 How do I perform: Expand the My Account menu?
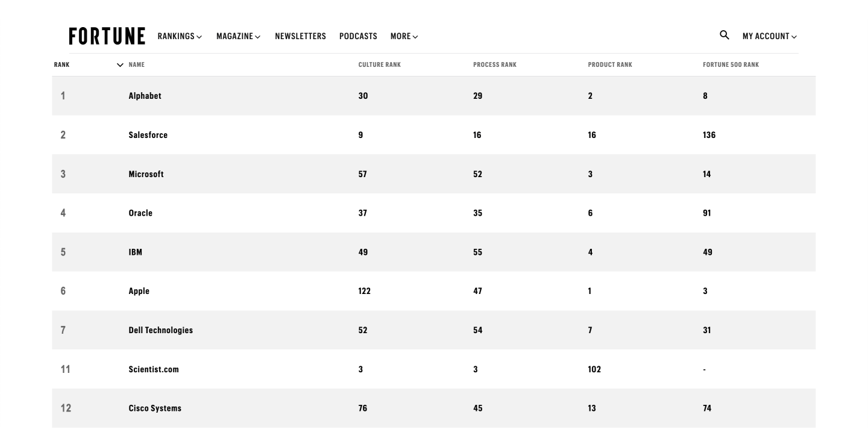click(x=770, y=37)
